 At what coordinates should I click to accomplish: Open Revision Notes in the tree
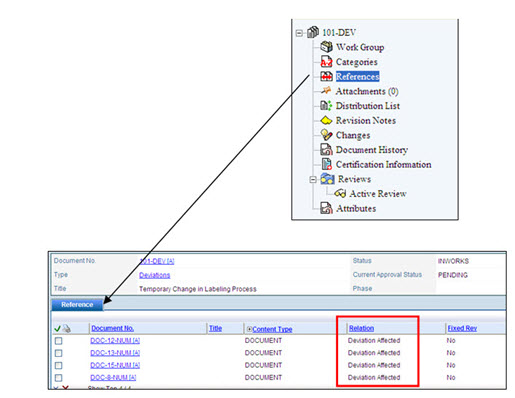pos(366,120)
